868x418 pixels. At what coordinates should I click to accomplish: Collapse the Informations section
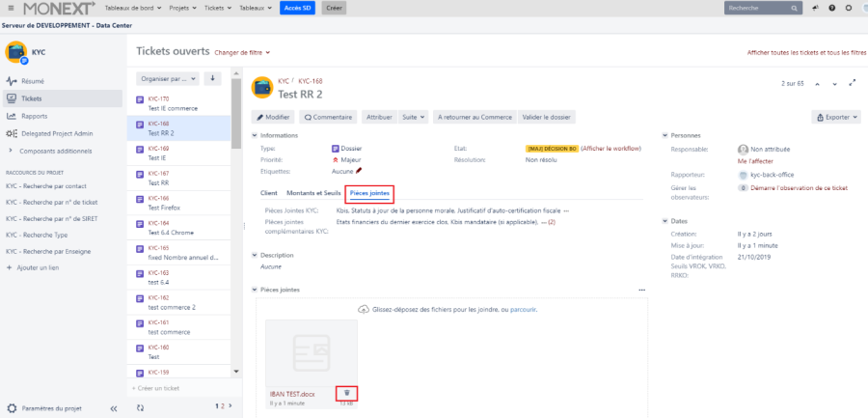255,135
